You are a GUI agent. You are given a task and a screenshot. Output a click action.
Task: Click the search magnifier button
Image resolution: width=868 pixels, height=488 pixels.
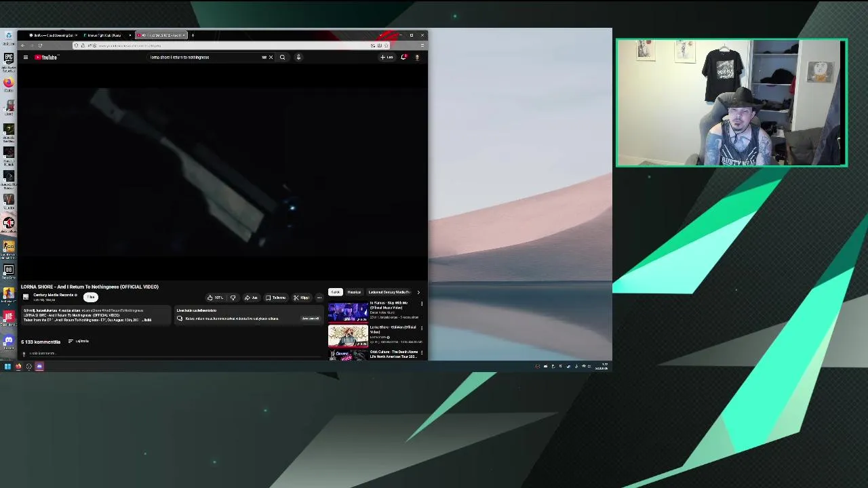pos(282,58)
